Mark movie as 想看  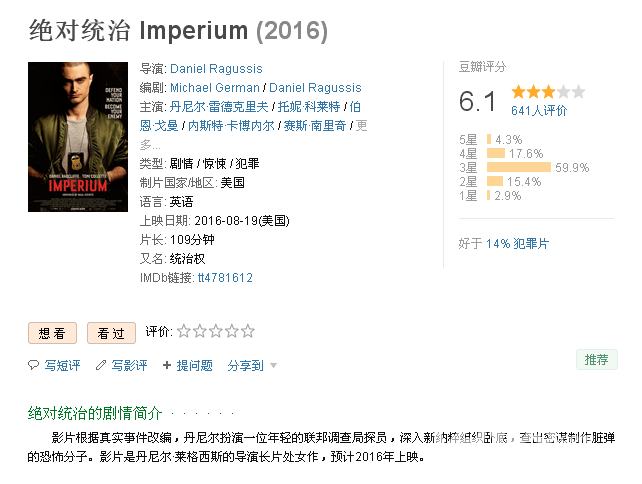[x=52, y=333]
